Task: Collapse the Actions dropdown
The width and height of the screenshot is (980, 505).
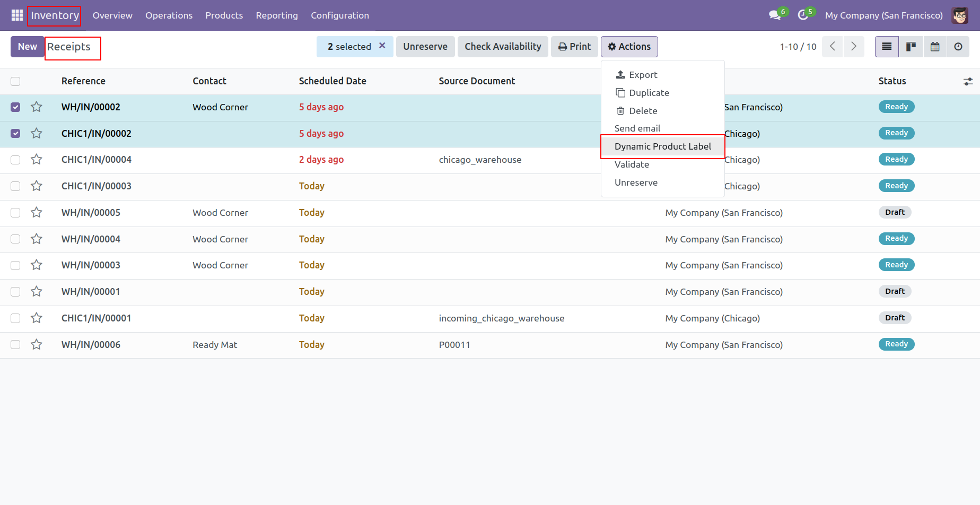Action: [x=629, y=47]
